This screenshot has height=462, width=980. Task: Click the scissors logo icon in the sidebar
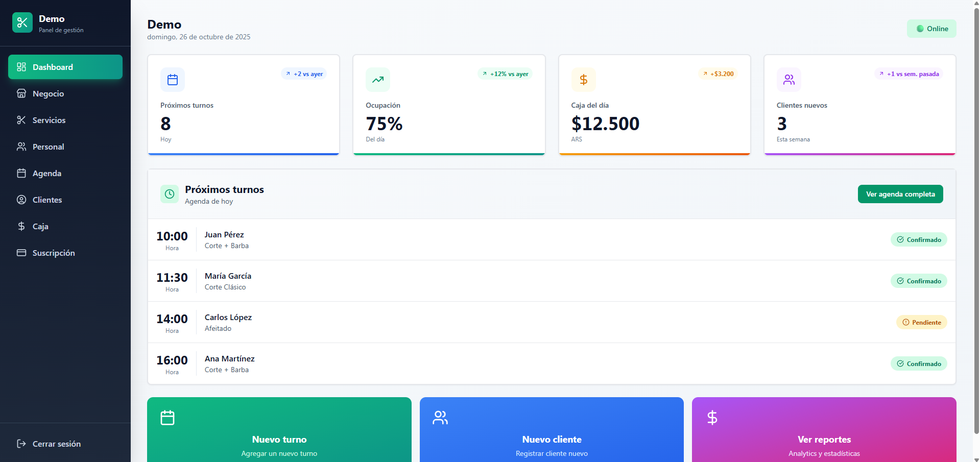22,22
